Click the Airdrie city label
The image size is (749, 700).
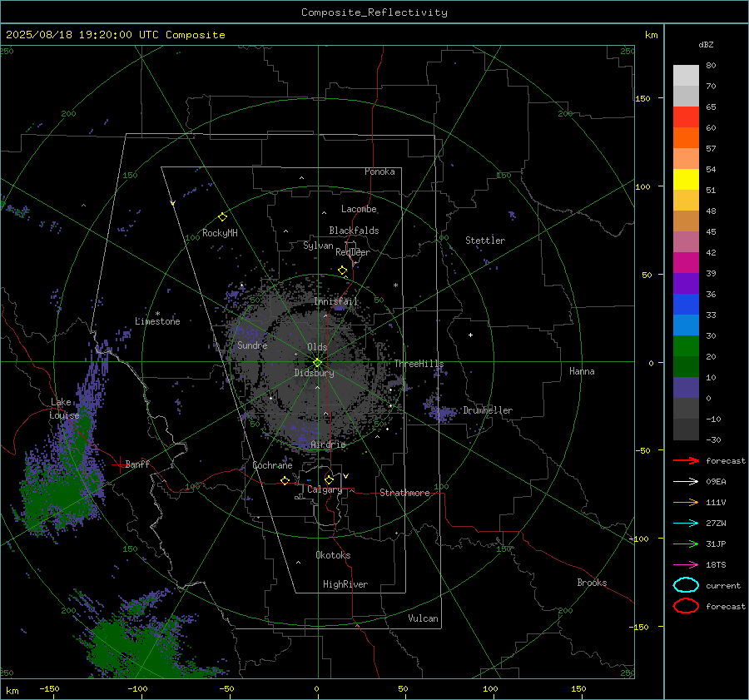[x=328, y=444]
